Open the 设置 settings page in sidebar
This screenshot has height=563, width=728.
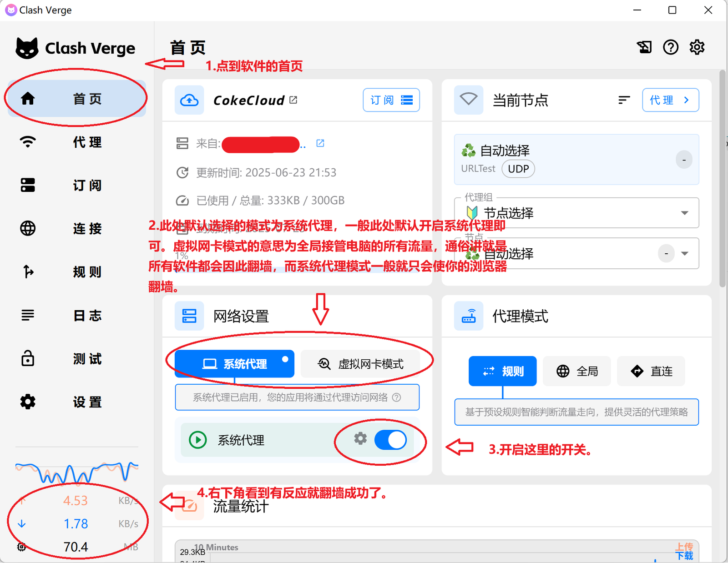[x=77, y=402]
